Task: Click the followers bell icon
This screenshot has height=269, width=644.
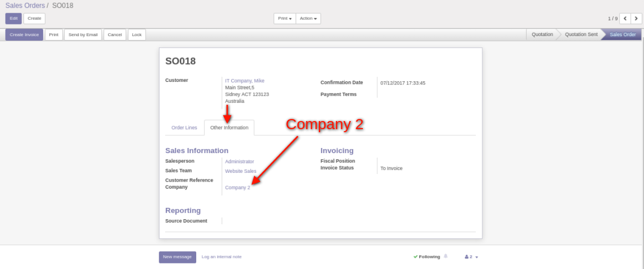Action: tap(446, 256)
